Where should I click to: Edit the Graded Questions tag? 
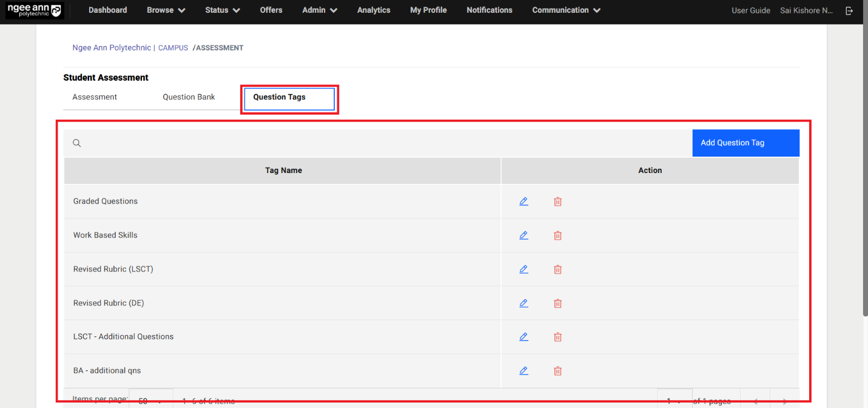tap(523, 202)
